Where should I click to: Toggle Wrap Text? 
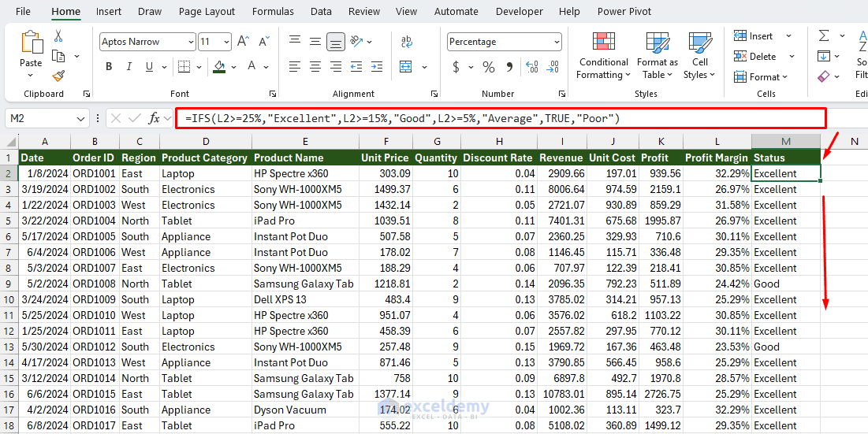[x=407, y=42]
